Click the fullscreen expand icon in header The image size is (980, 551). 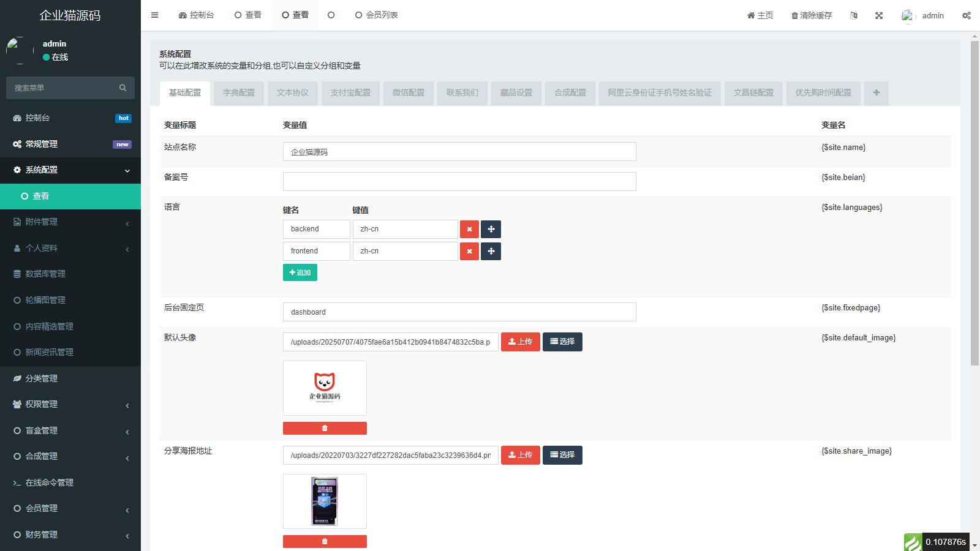coord(879,15)
